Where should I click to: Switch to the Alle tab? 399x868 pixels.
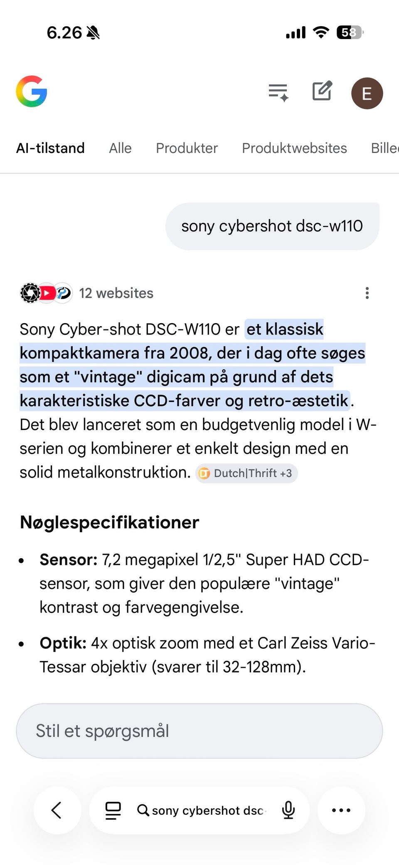(120, 148)
